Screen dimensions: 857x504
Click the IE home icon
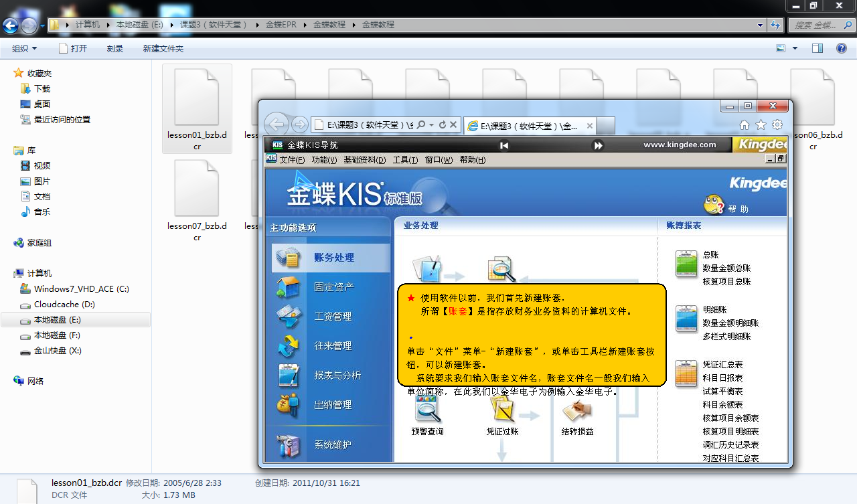pyautogui.click(x=745, y=124)
